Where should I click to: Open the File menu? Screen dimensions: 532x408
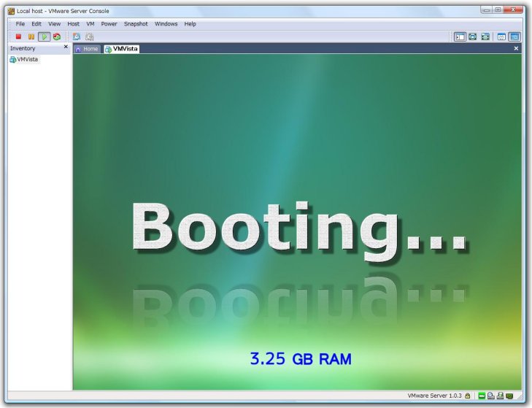point(20,24)
